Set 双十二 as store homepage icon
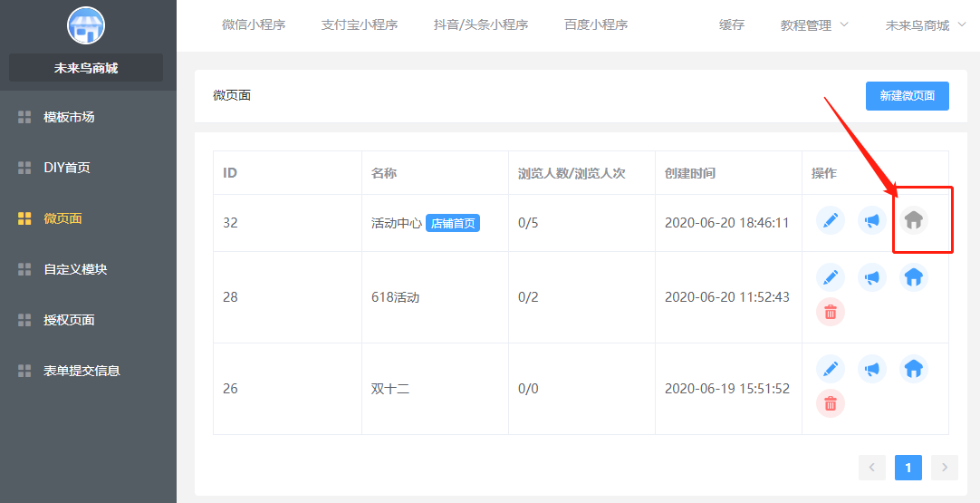Image resolution: width=980 pixels, height=503 pixels. pyautogui.click(x=914, y=369)
